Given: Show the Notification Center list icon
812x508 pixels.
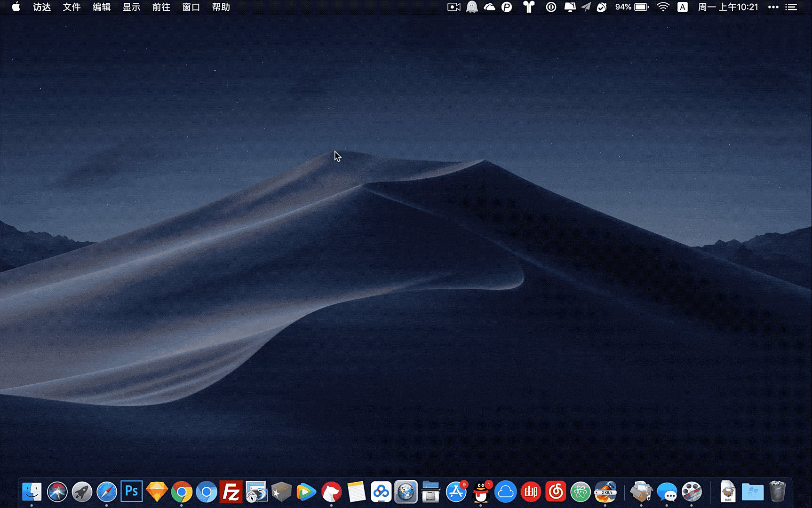Looking at the screenshot, I should 792,7.
